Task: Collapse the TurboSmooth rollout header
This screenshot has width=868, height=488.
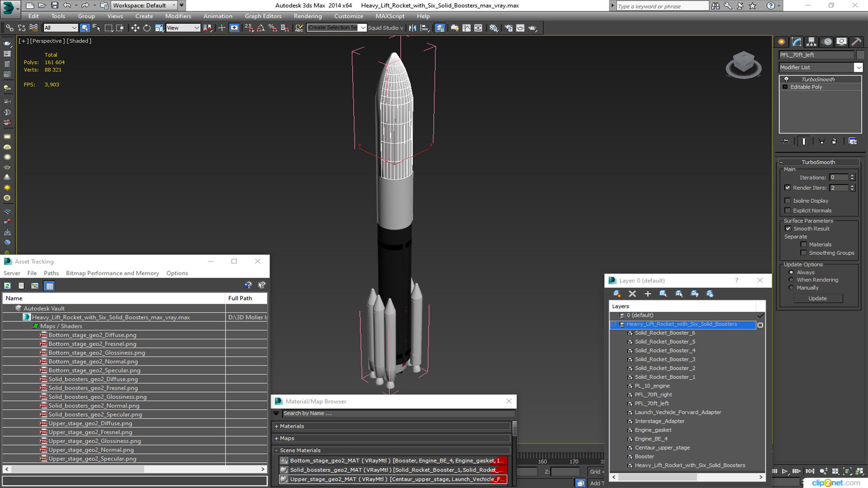Action: (x=818, y=162)
